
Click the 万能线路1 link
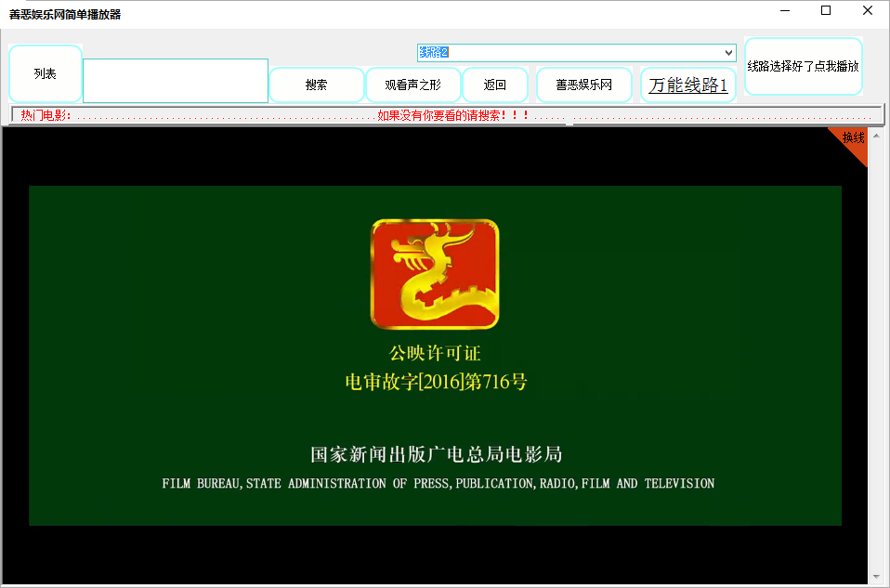tap(687, 85)
